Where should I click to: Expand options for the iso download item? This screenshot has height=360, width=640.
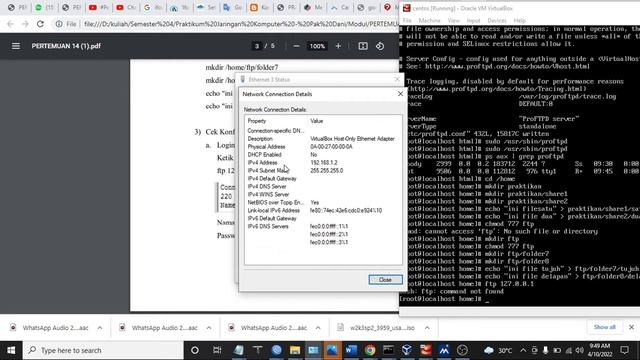[x=427, y=328]
